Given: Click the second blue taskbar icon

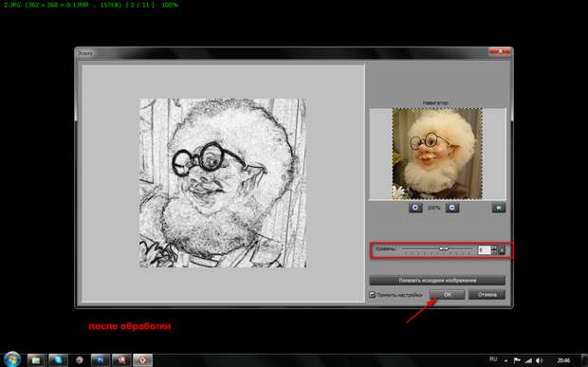Looking at the screenshot, I should (x=58, y=360).
